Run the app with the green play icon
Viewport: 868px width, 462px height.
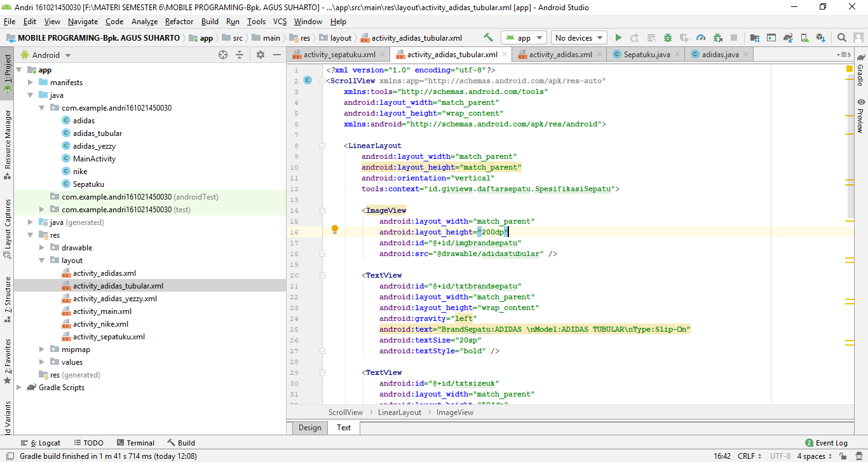tap(618, 37)
